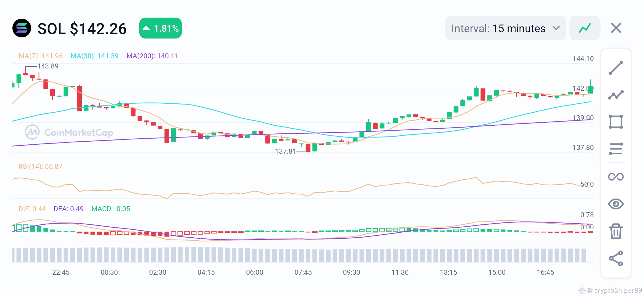This screenshot has width=644, height=297.
Task: Click the MACD: -0.05 indicator label
Action: pyautogui.click(x=111, y=209)
